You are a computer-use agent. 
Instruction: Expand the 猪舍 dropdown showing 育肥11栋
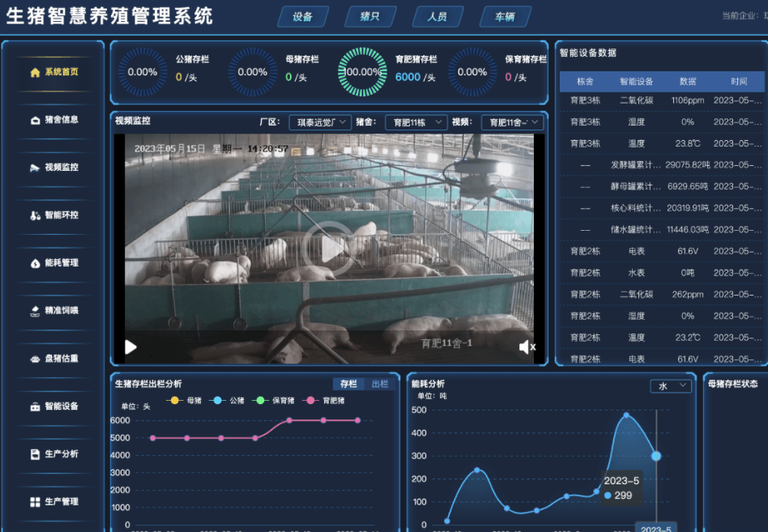pos(416,122)
